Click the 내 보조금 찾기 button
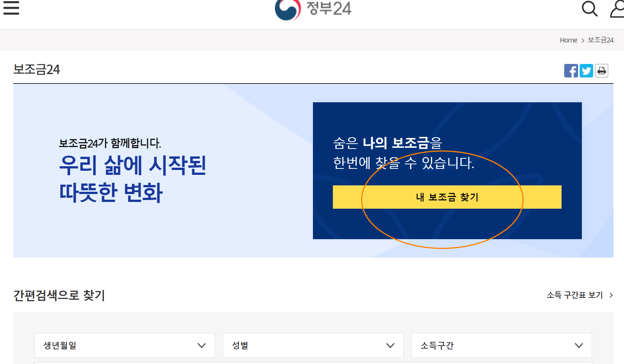 click(x=447, y=197)
